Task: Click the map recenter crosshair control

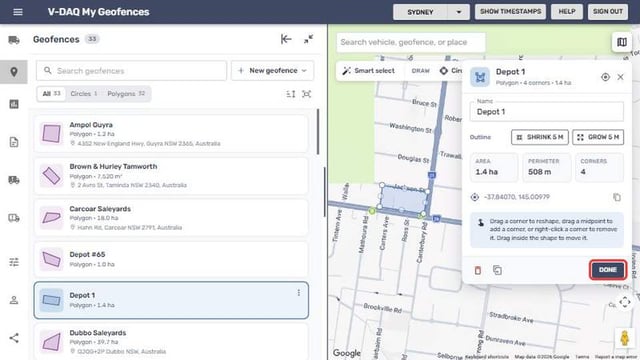Action: (624, 302)
